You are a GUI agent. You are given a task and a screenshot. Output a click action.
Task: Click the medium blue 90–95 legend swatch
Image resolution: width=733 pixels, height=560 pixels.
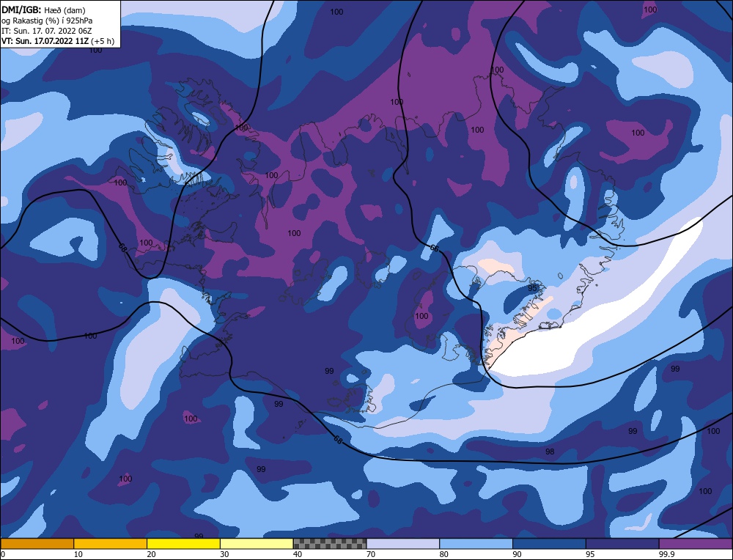click(549, 544)
